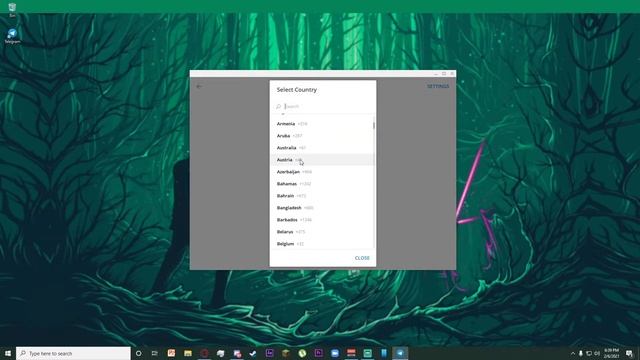Image resolution: width=640 pixels, height=360 pixels.
Task: Open the taskbar clock and date
Action: (611, 353)
